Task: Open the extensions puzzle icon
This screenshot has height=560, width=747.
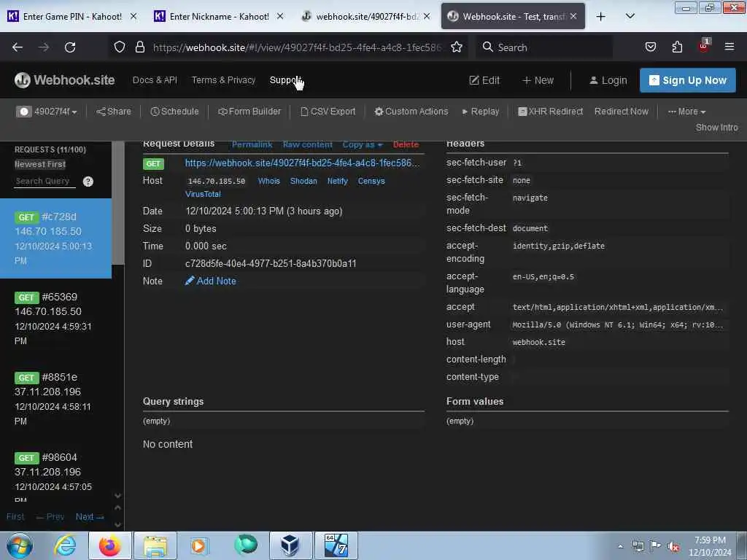Action: pyautogui.click(x=677, y=47)
